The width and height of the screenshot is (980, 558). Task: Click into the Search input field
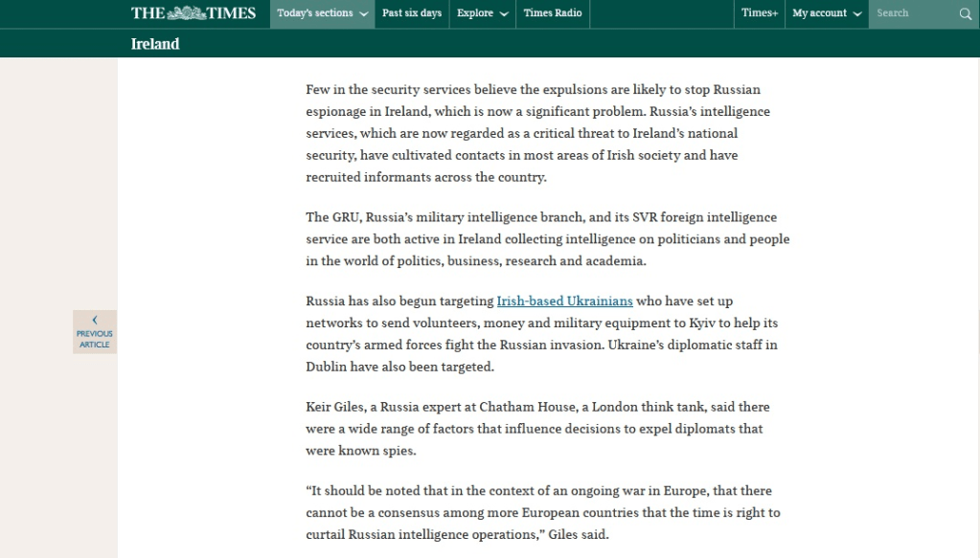tap(910, 13)
